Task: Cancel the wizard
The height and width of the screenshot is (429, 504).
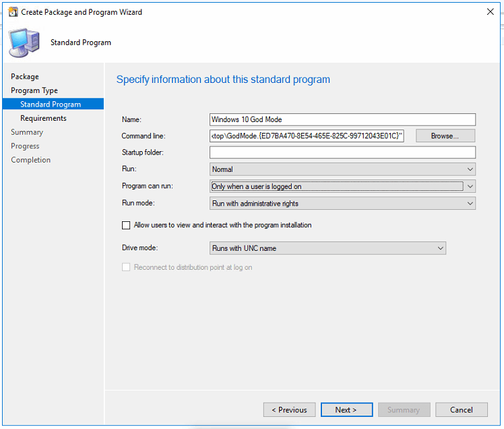Action: click(462, 409)
